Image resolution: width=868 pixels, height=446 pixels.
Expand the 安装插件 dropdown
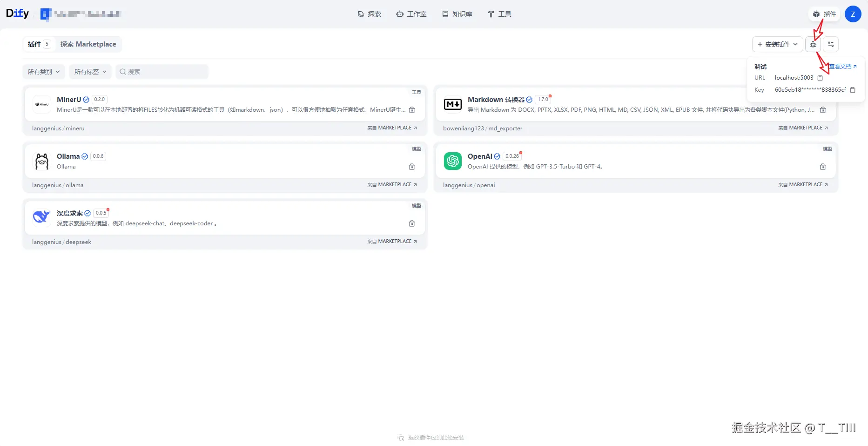[777, 44]
